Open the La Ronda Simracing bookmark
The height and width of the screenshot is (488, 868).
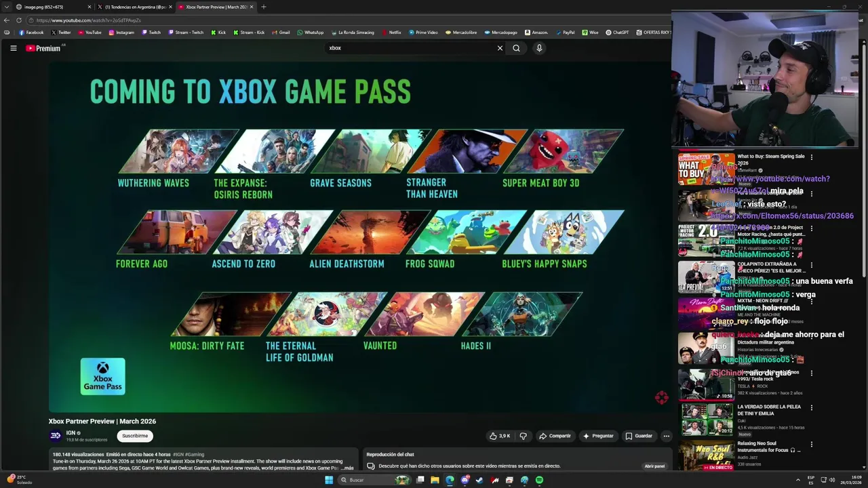coord(353,33)
